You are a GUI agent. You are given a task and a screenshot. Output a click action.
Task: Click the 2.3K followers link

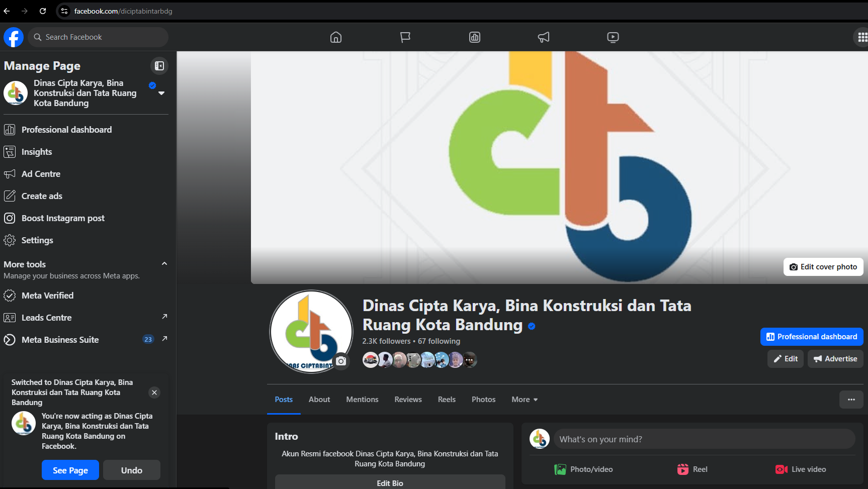coord(386,341)
